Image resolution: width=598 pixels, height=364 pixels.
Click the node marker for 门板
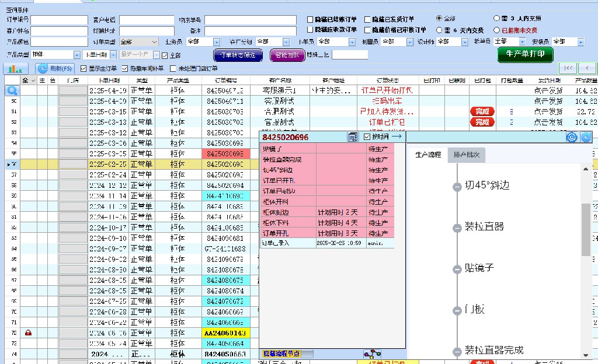[x=457, y=311]
